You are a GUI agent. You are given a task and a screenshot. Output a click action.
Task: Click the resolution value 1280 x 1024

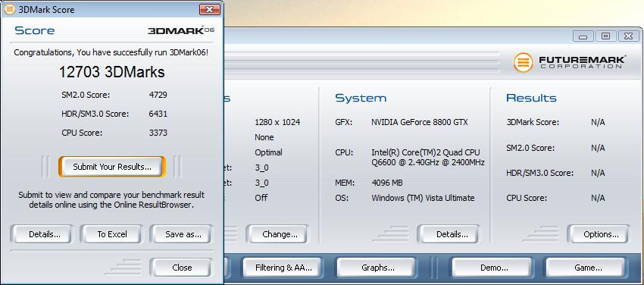coord(277,122)
